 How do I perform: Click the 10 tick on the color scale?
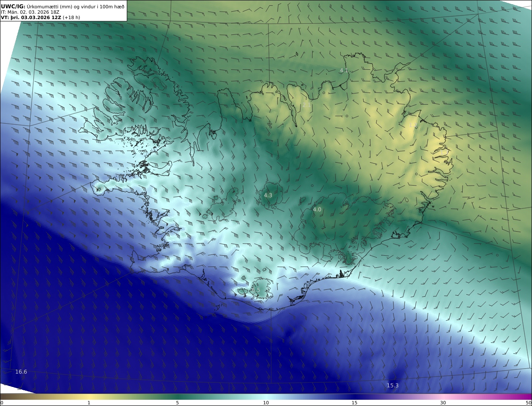(266, 403)
